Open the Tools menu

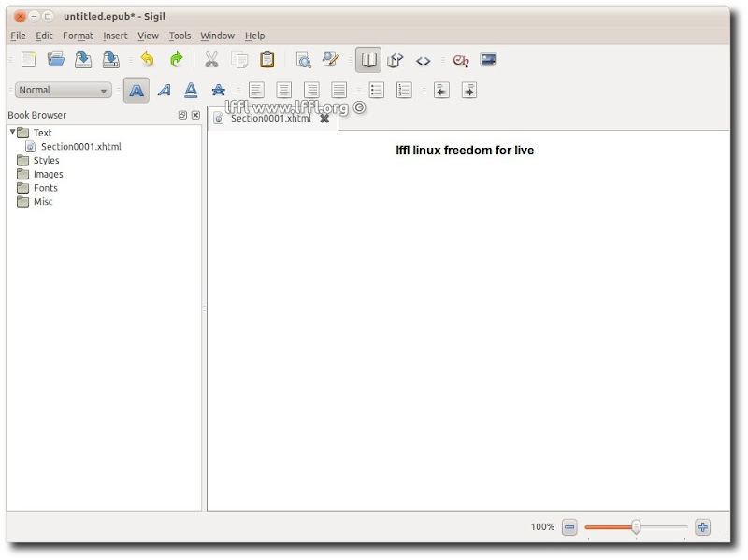pyautogui.click(x=180, y=36)
